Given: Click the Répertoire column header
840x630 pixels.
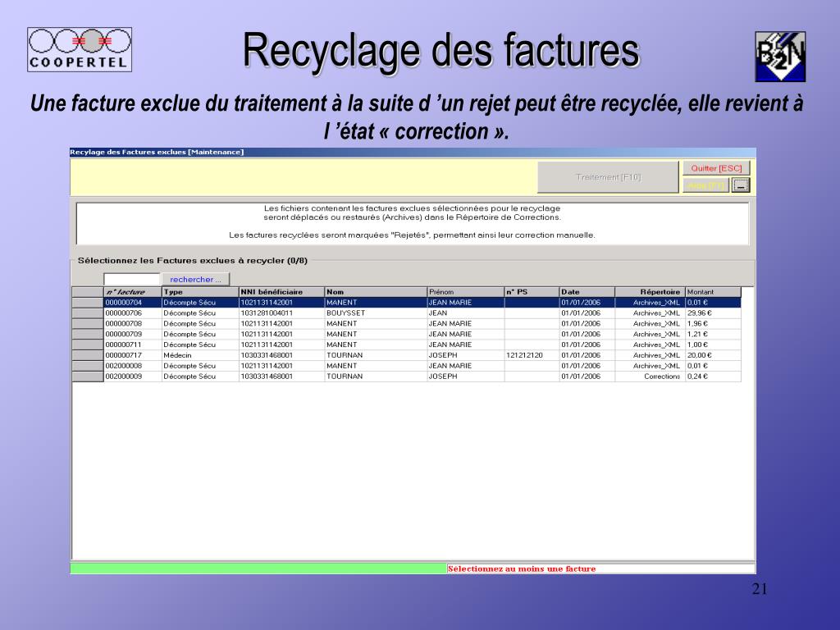Looking at the screenshot, I should coord(650,292).
